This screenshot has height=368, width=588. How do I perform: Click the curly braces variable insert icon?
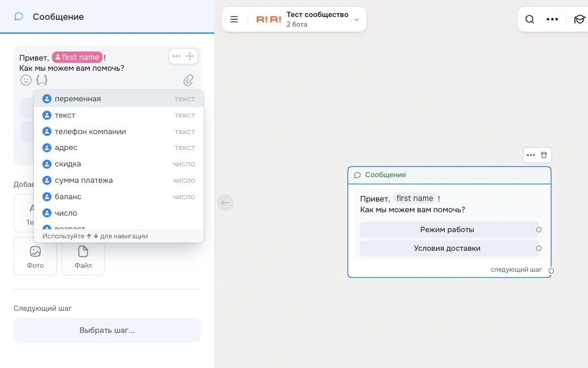tap(42, 80)
